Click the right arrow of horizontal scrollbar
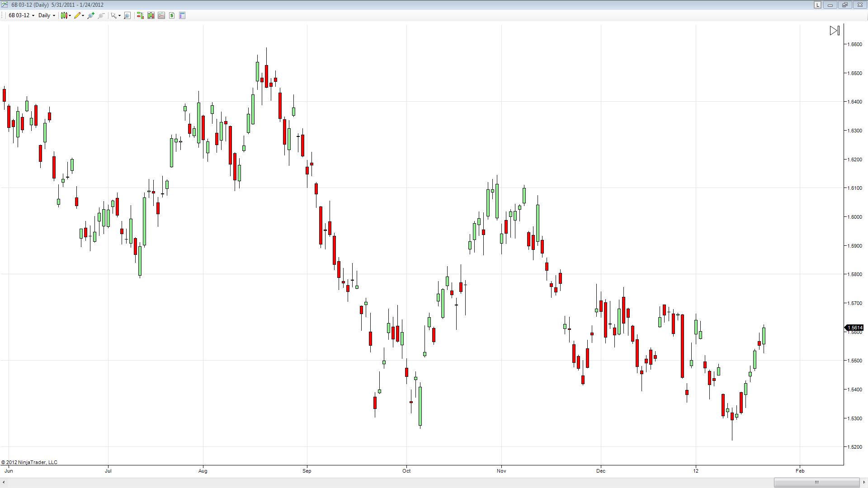Image resolution: width=868 pixels, height=488 pixels. click(x=864, y=482)
